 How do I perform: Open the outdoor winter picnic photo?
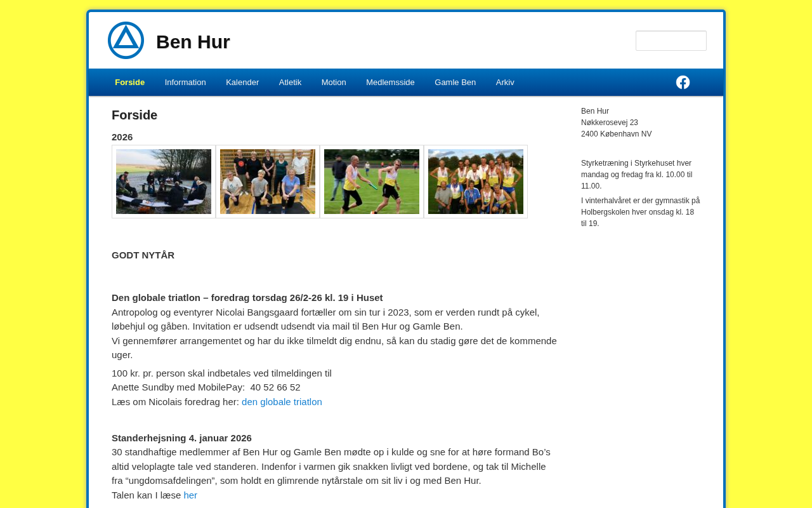[x=164, y=182]
